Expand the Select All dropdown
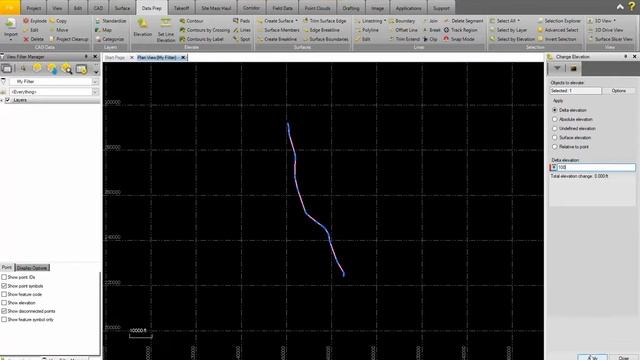640x360 pixels. pyautogui.click(x=518, y=21)
